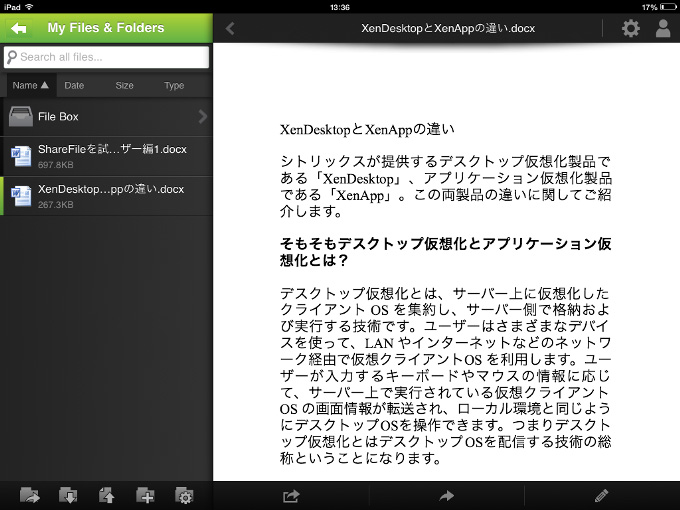
Task: Expand File Box chevron arrow
Action: (203, 117)
